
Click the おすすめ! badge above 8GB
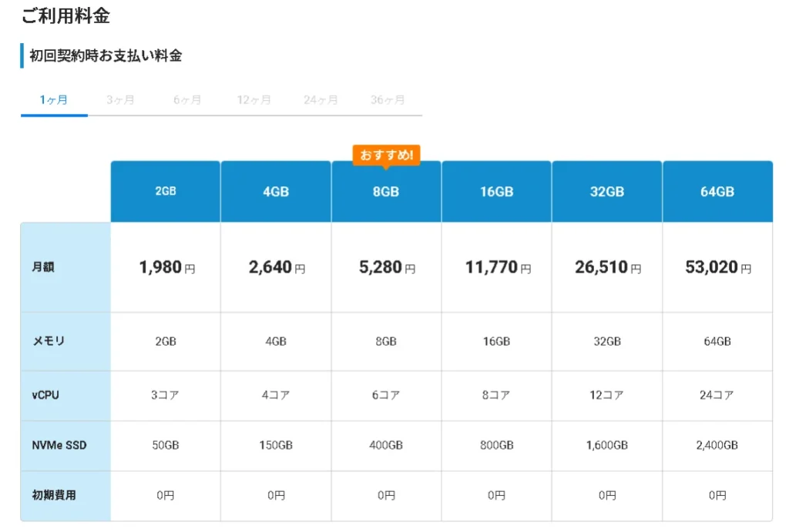coord(387,155)
